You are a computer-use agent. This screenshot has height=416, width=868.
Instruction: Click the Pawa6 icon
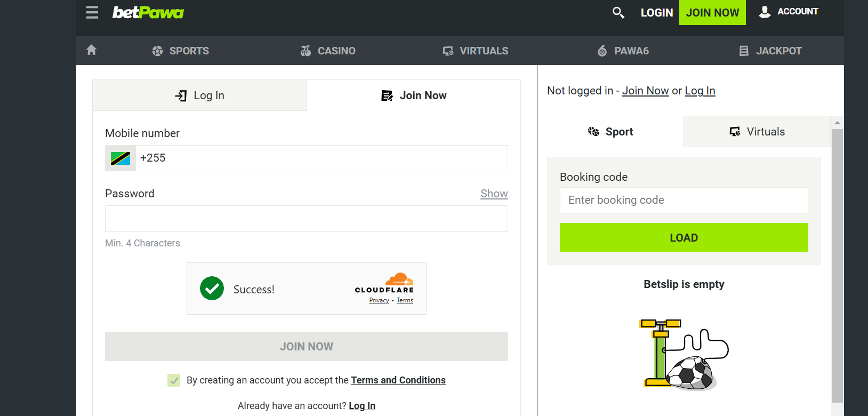[x=602, y=51]
